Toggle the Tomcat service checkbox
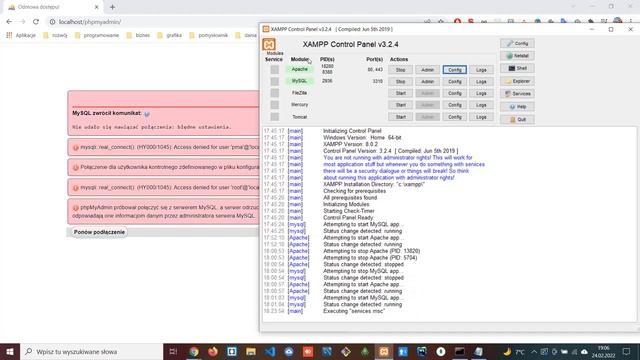The image size is (640, 360). [x=275, y=117]
